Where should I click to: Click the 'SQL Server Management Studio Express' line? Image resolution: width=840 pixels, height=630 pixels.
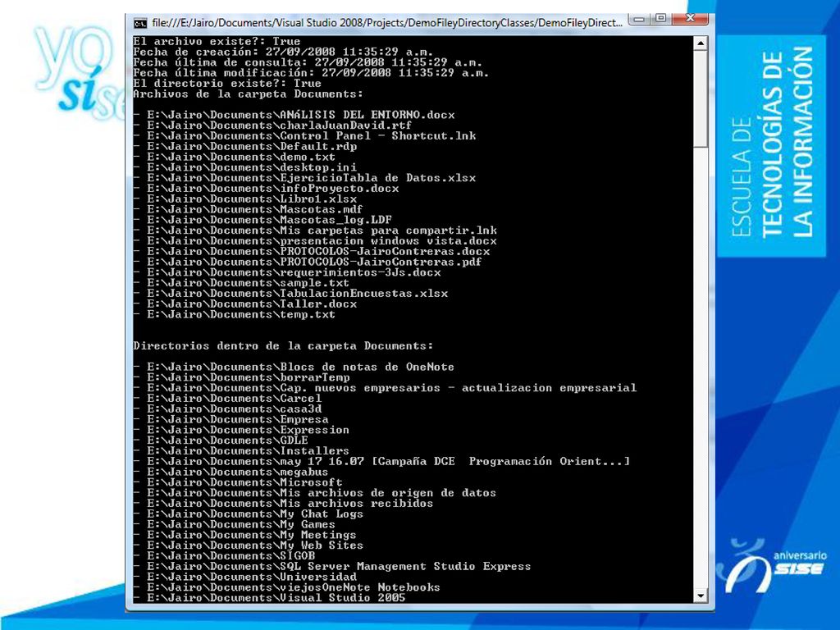[x=332, y=566]
